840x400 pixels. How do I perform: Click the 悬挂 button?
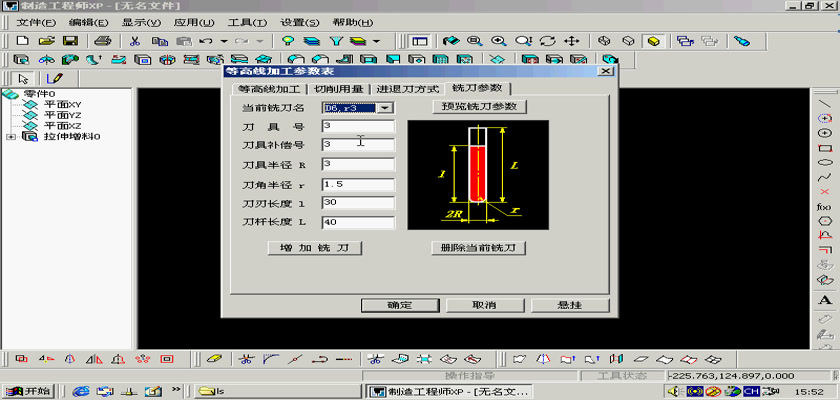click(x=570, y=305)
